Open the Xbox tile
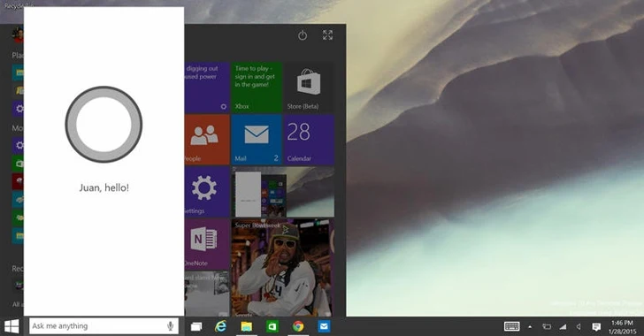 pyautogui.click(x=257, y=87)
